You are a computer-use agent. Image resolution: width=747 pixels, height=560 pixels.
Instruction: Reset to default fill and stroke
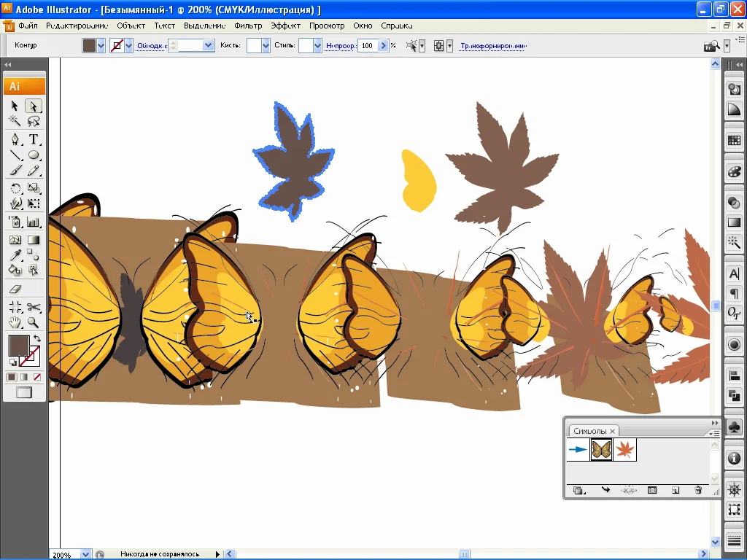12,362
